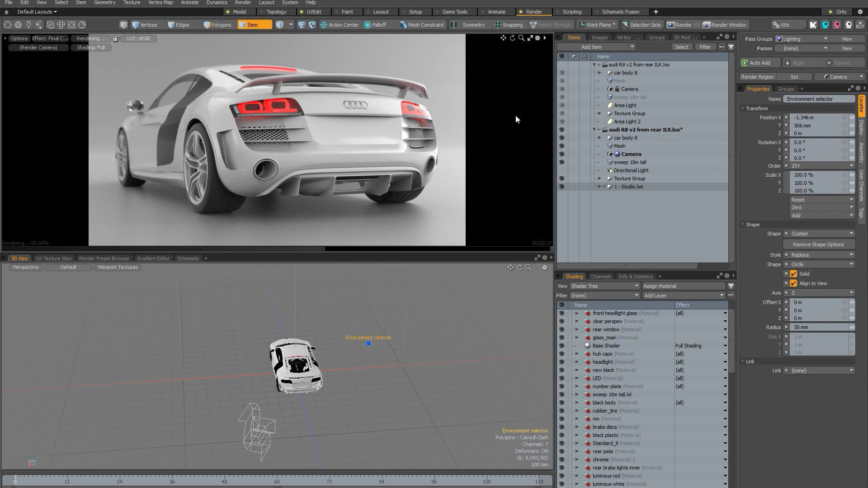
Task: Open Work Plane menu
Action: tap(597, 25)
